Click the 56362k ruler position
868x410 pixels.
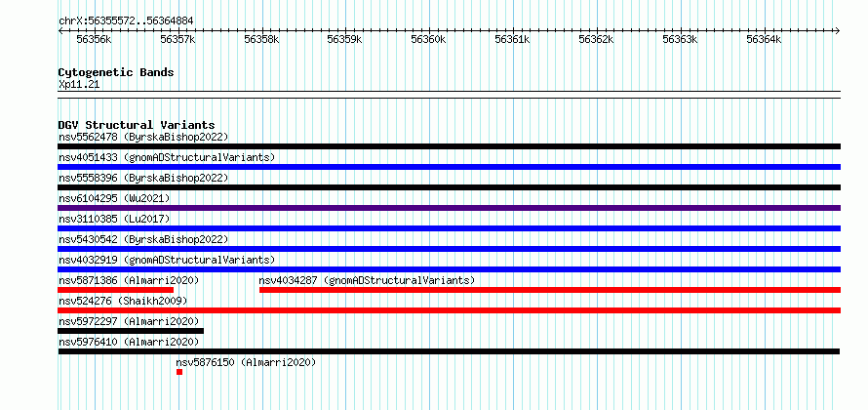(x=597, y=39)
